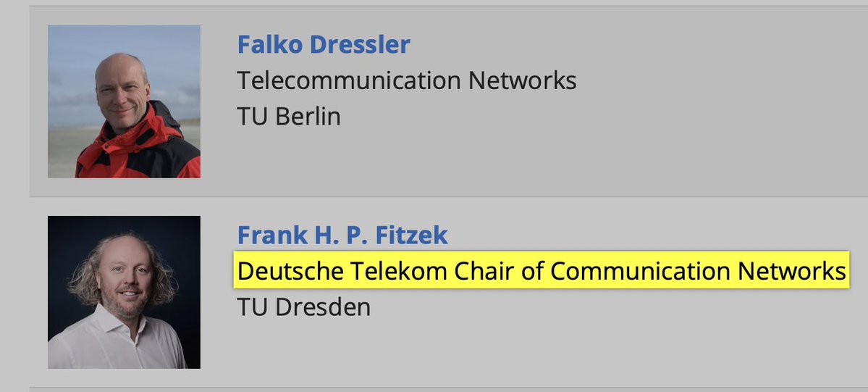This screenshot has height=392, width=868.
Task: Select the yellow highlighted chair title line
Action: (x=542, y=270)
